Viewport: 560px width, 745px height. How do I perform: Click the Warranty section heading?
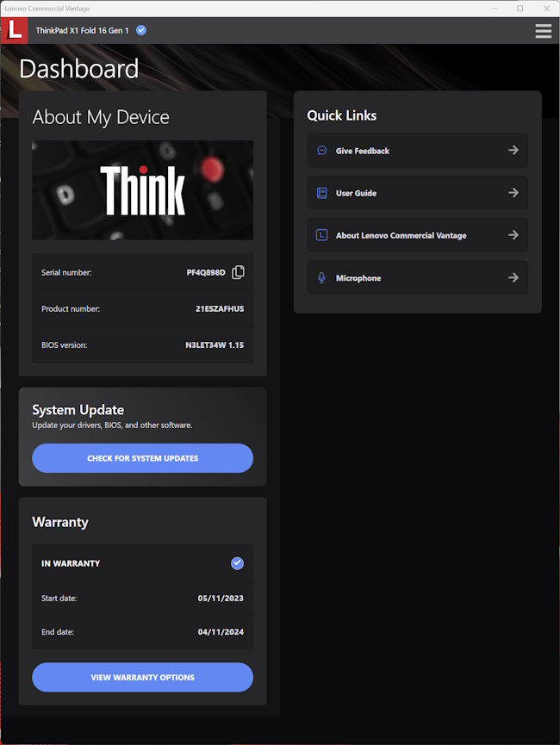click(x=60, y=522)
